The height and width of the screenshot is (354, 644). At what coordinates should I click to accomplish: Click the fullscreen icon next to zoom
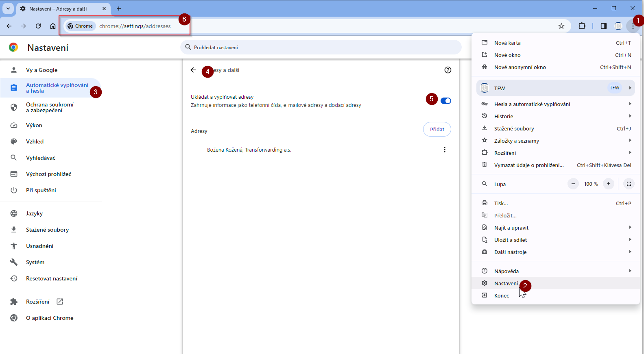click(629, 184)
